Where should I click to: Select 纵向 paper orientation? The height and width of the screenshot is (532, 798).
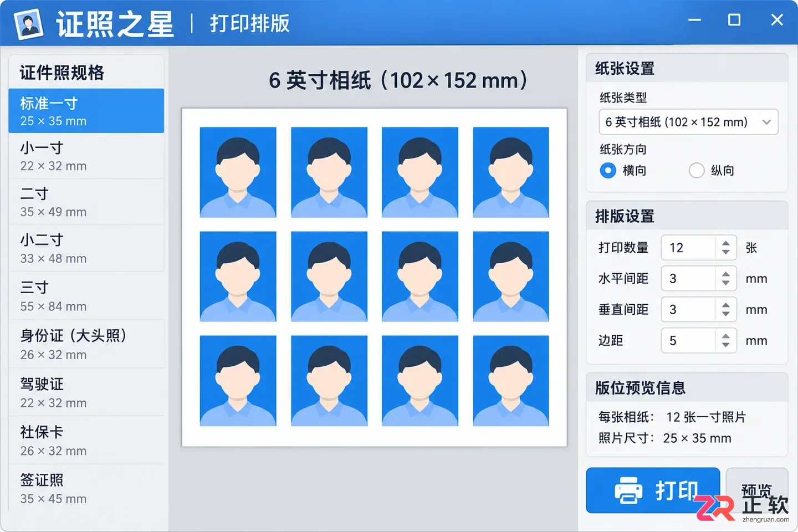tap(697, 171)
